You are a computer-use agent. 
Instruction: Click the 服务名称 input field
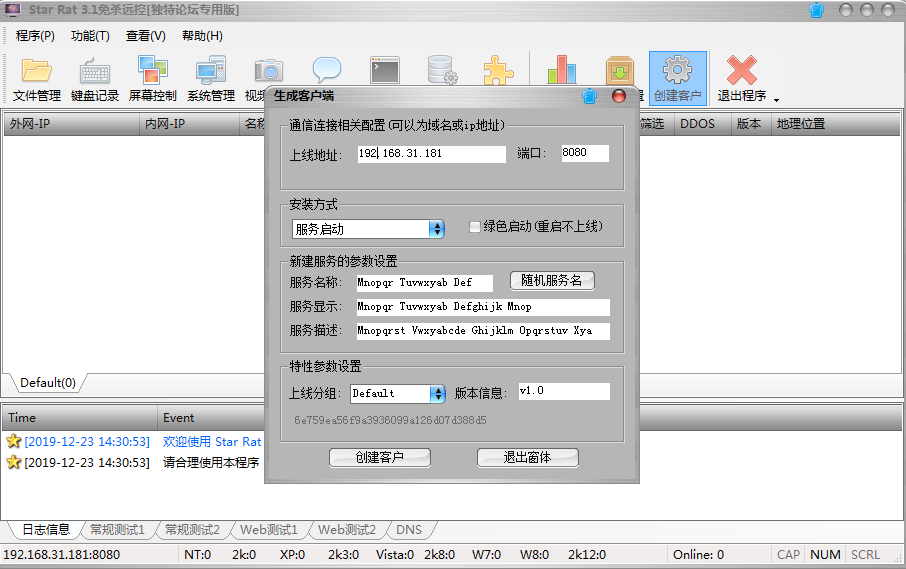tap(425, 283)
